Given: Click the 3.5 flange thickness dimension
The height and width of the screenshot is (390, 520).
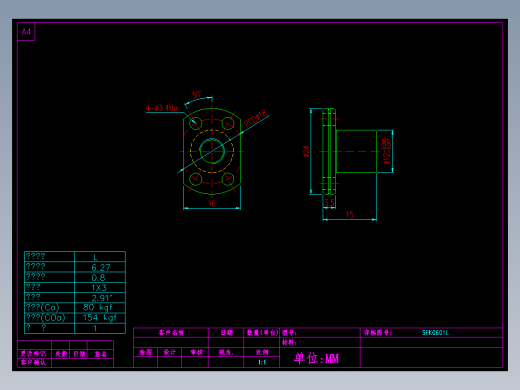Looking at the screenshot, I should tap(329, 202).
